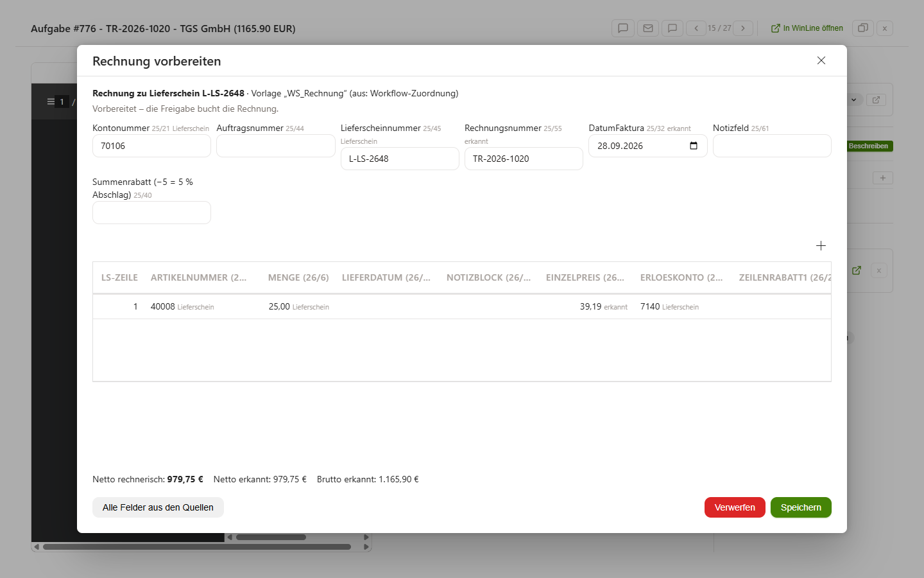Screen dimensions: 924x578
Task: Expand dropdown chevron in background right panel
Action: click(x=854, y=100)
